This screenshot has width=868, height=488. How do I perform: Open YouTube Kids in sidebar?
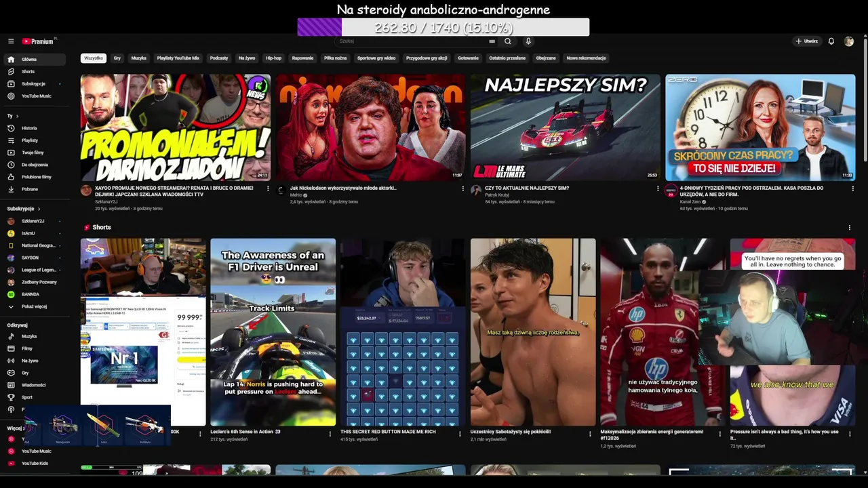pos(36,464)
